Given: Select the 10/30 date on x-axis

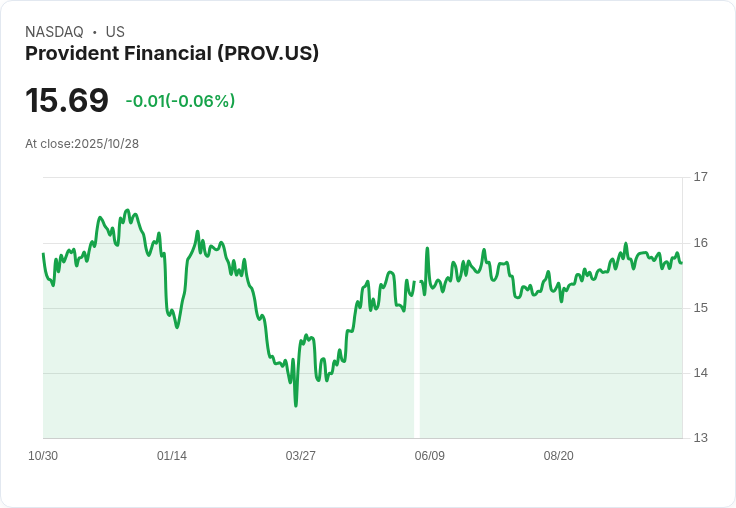Looking at the screenshot, I should 43,456.
